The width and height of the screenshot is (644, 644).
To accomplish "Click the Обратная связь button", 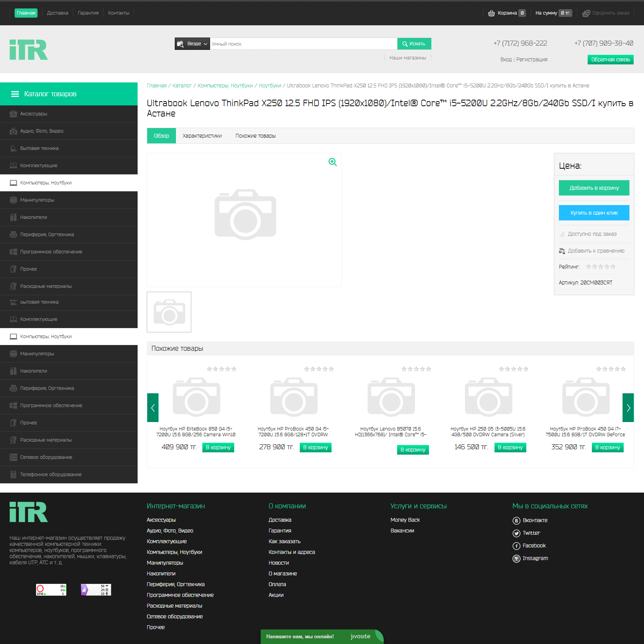I will [611, 59].
